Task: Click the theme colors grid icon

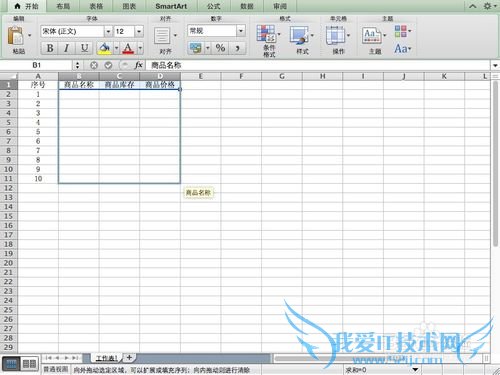Action: click(401, 31)
